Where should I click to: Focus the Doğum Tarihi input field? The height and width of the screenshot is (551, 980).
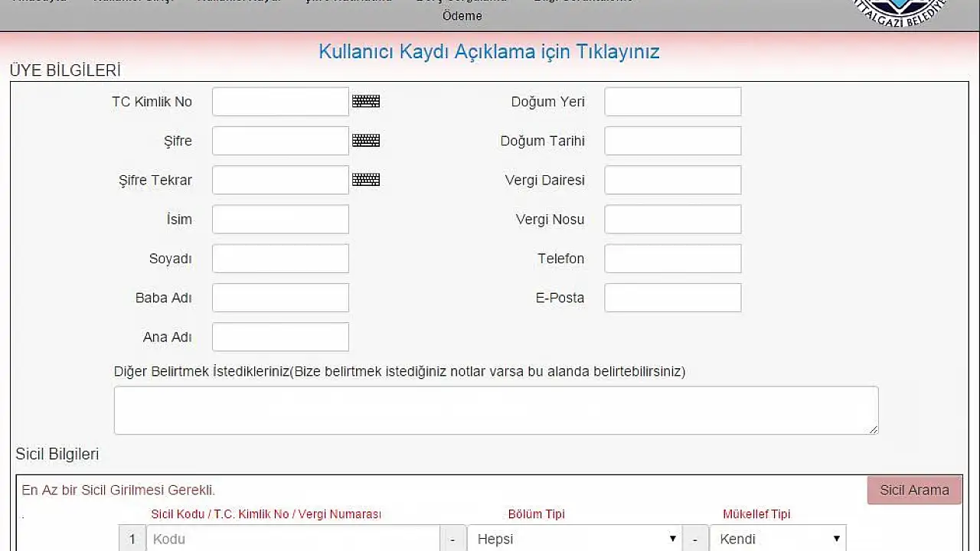pyautogui.click(x=673, y=141)
